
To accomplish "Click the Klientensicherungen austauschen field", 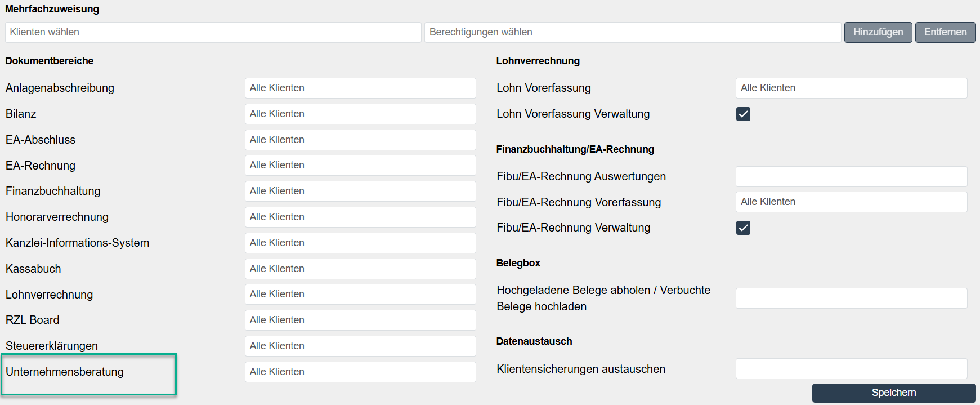I will [x=851, y=370].
